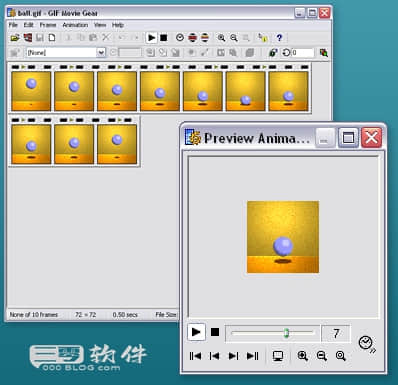Open a file with the toolbar folder icon
398x385 pixels.
(x=15, y=38)
